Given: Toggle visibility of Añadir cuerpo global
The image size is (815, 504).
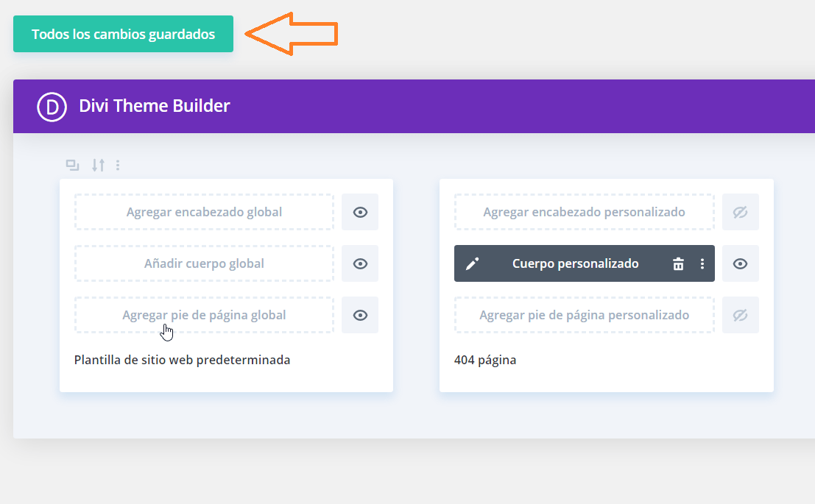Looking at the screenshot, I should pos(360,263).
